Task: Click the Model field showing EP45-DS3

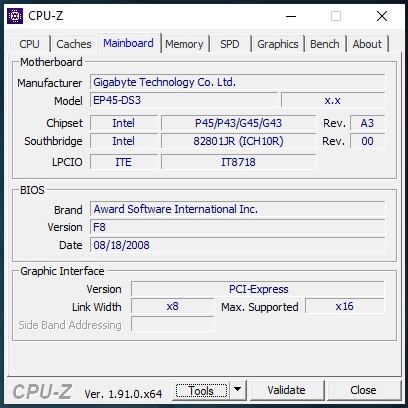Action: point(184,100)
